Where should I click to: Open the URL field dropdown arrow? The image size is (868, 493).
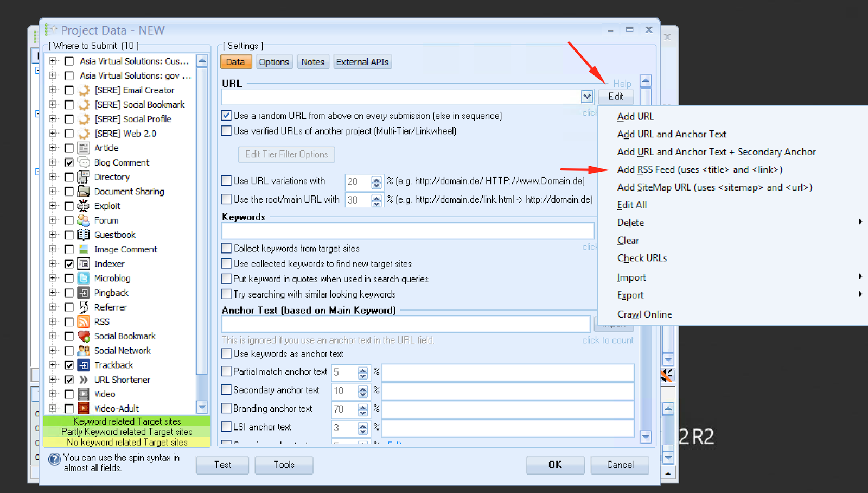587,97
